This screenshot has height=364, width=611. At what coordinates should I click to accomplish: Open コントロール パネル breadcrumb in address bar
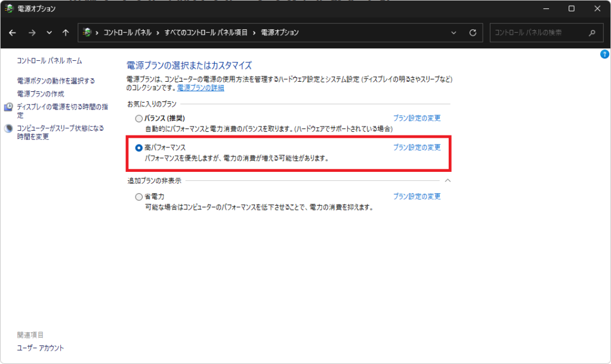click(127, 33)
